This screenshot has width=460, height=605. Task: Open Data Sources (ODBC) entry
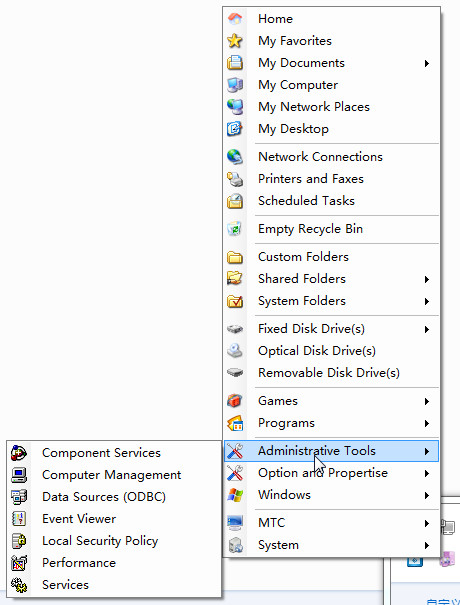[x=114, y=497]
